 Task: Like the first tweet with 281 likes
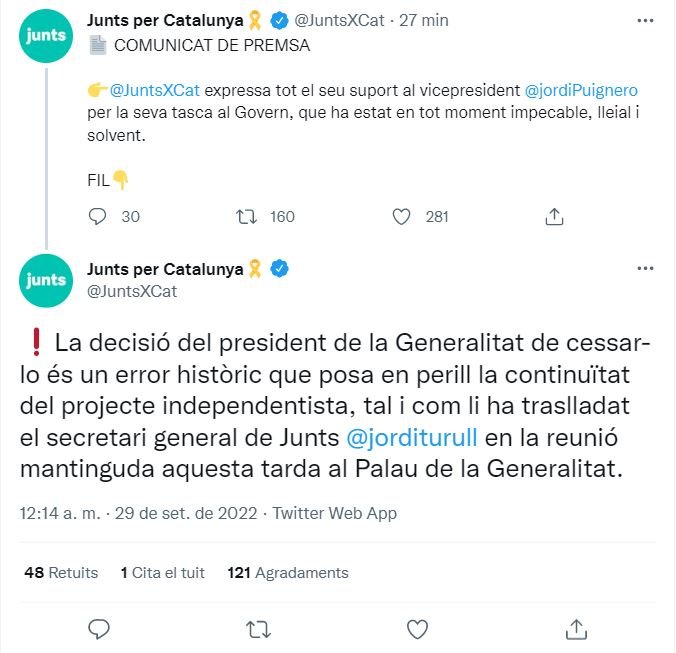(402, 216)
